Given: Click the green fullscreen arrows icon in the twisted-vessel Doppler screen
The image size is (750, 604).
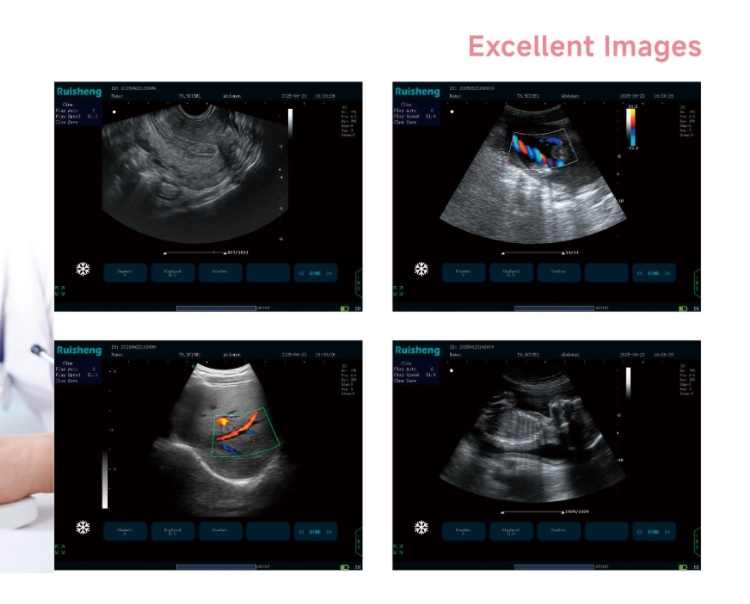Looking at the screenshot, I should [398, 291].
